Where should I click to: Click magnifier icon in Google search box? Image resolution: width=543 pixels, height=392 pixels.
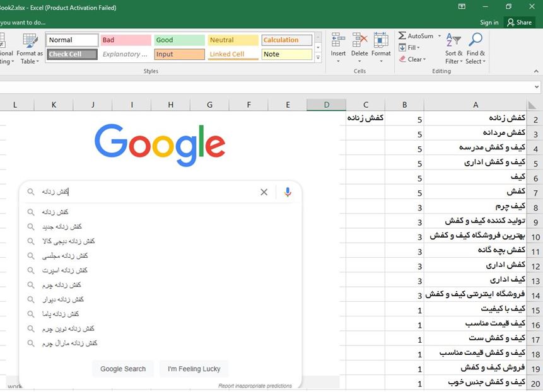point(31,192)
